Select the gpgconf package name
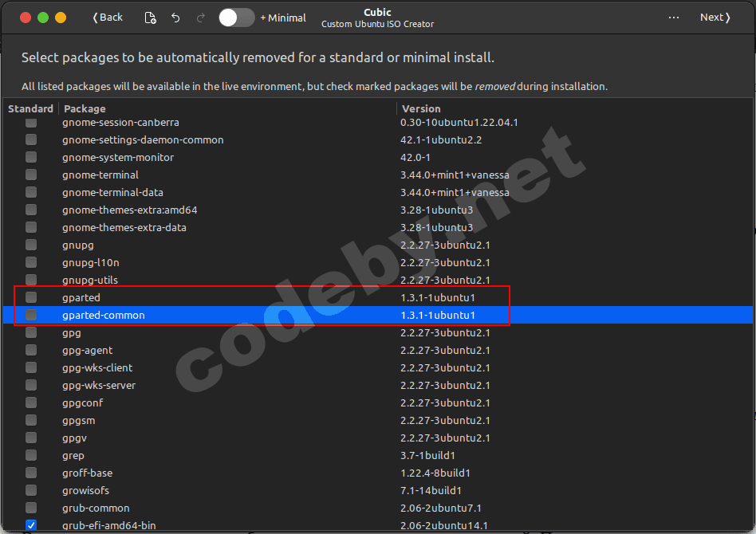Viewport: 756px width, 534px height. coord(82,403)
